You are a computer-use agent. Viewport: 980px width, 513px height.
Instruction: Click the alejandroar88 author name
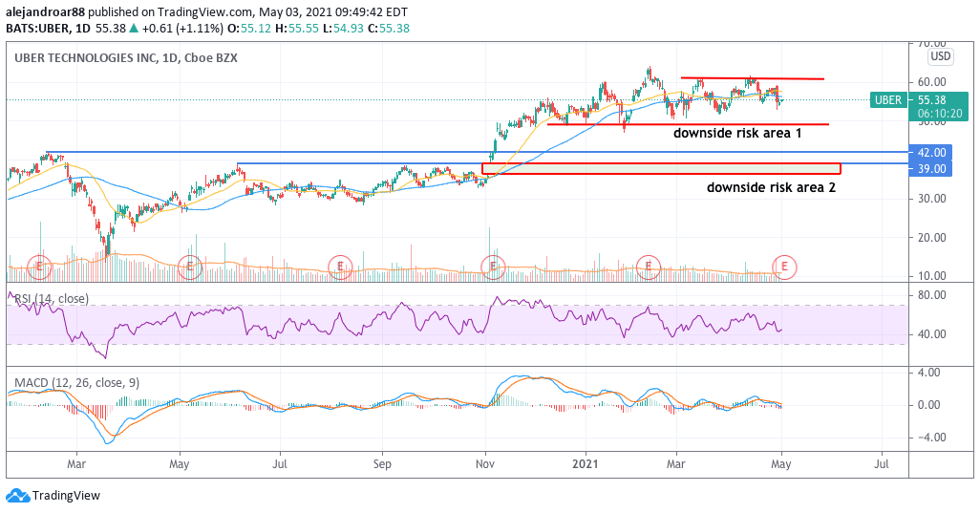tap(45, 11)
